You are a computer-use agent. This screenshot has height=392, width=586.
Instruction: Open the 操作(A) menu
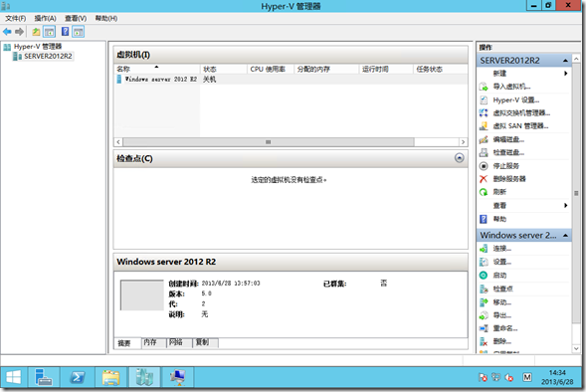pos(45,18)
